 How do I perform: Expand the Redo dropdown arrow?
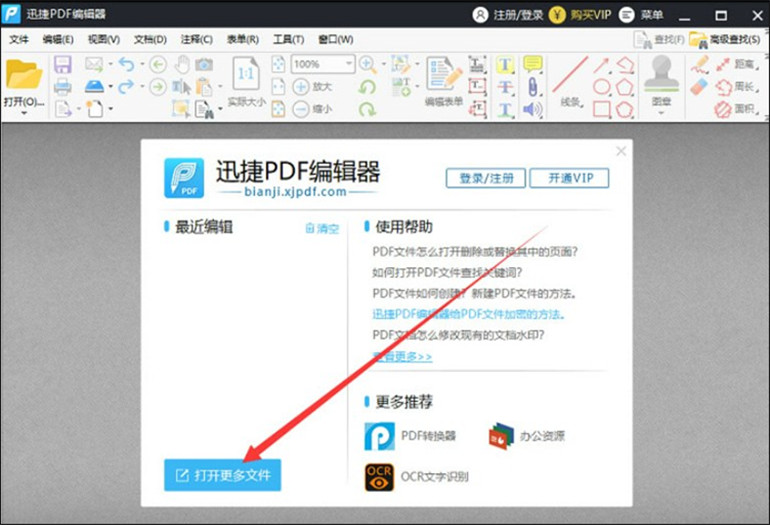point(142,87)
